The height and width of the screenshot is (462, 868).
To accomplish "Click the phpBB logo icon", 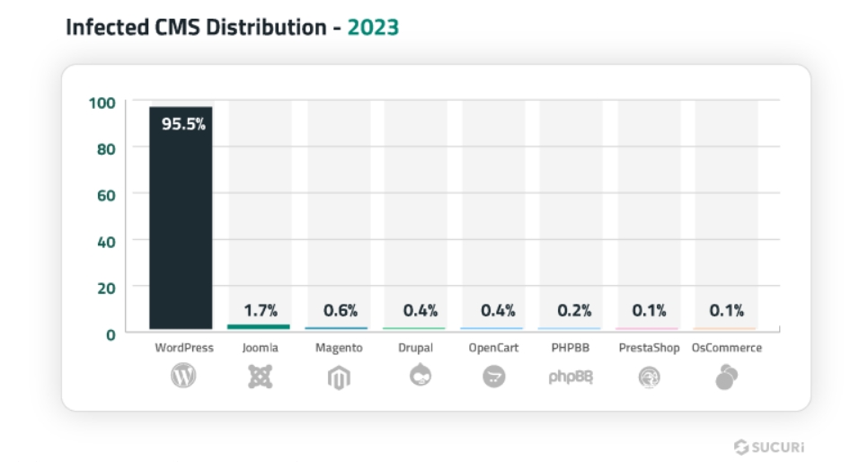I will [571, 378].
